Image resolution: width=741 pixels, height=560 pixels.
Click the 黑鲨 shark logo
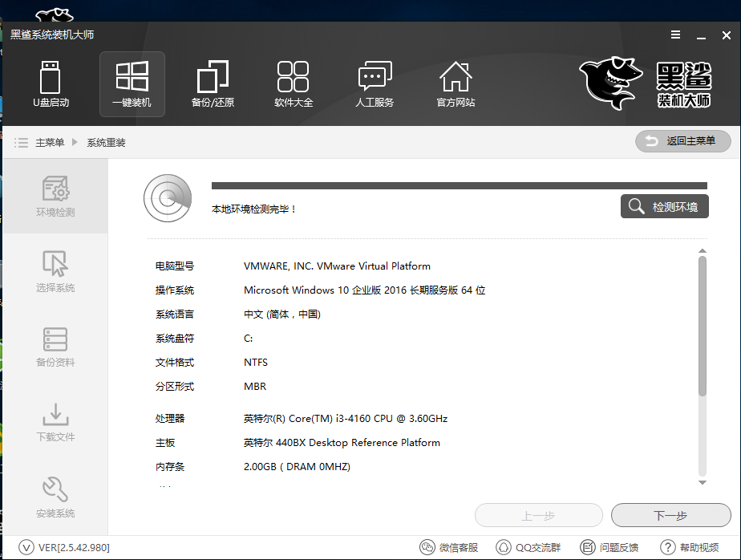coord(610,83)
